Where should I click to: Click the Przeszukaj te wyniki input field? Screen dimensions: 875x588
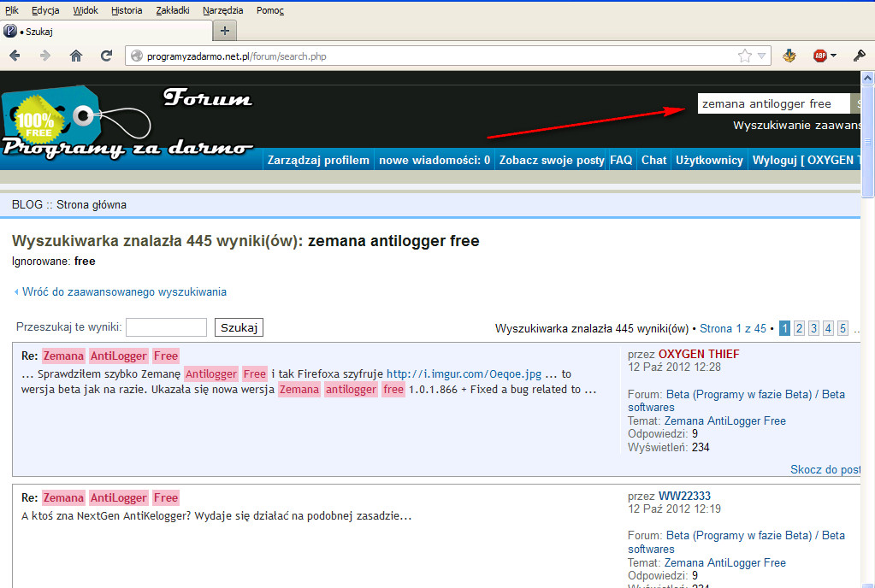[x=166, y=327]
